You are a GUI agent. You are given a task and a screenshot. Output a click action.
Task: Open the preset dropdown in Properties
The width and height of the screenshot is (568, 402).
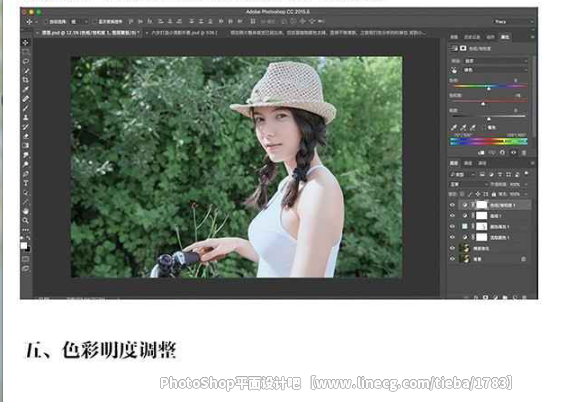pos(496,61)
